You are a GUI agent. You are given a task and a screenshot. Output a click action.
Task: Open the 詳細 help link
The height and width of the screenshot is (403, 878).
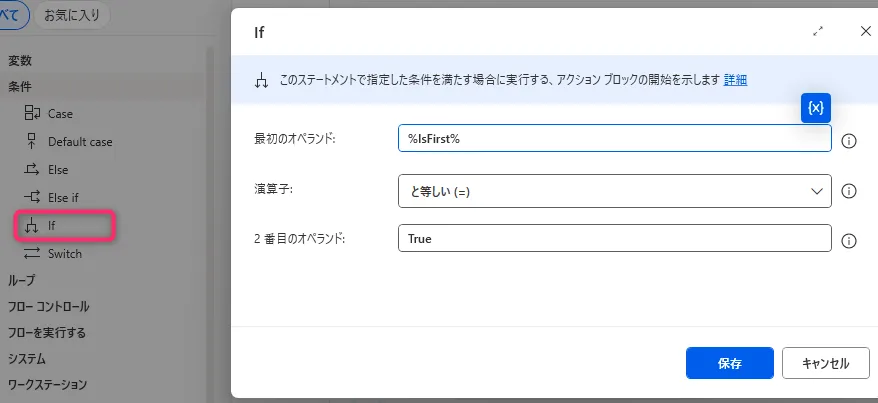coord(735,80)
